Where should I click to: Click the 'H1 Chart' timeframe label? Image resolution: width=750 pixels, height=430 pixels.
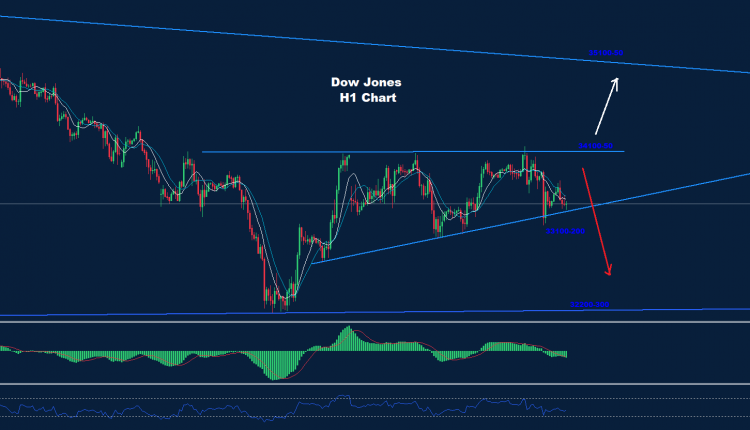pos(368,98)
